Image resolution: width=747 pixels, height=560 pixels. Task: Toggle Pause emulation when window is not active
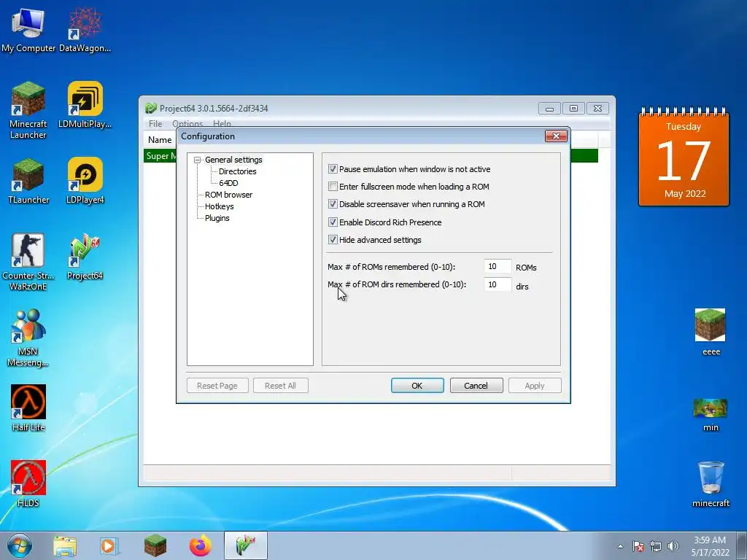(x=333, y=169)
